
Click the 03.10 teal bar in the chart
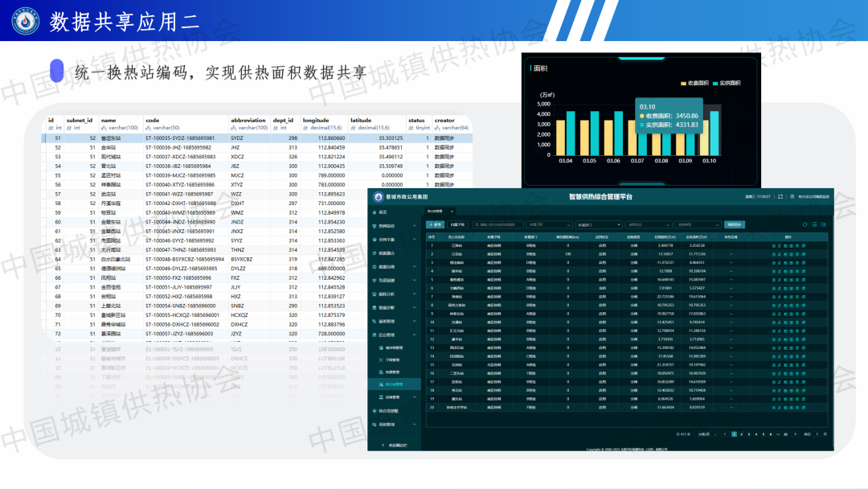click(x=714, y=133)
